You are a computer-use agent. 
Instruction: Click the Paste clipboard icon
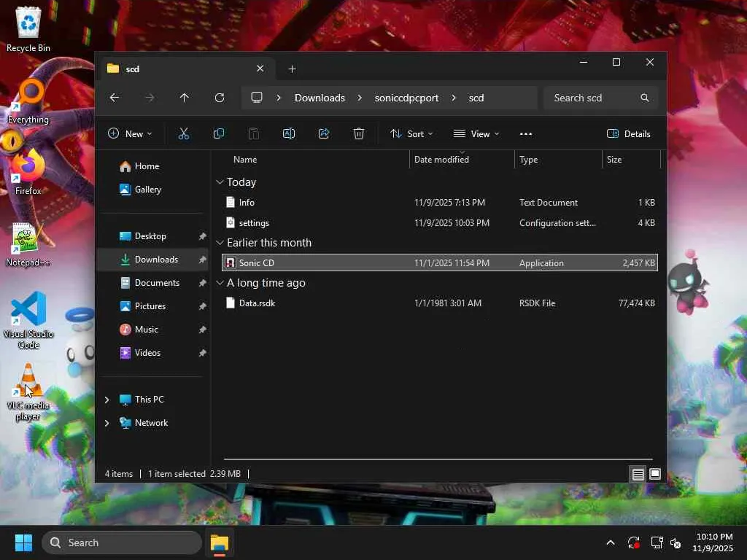[254, 134]
